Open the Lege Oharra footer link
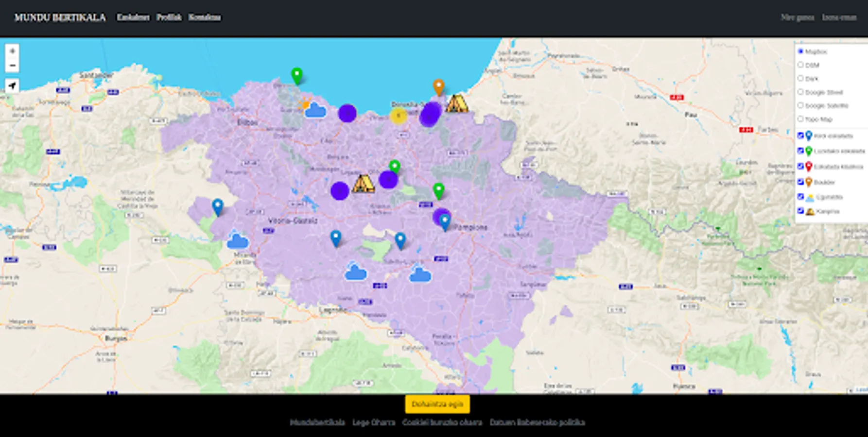Image resolution: width=868 pixels, height=437 pixels. coord(373,422)
